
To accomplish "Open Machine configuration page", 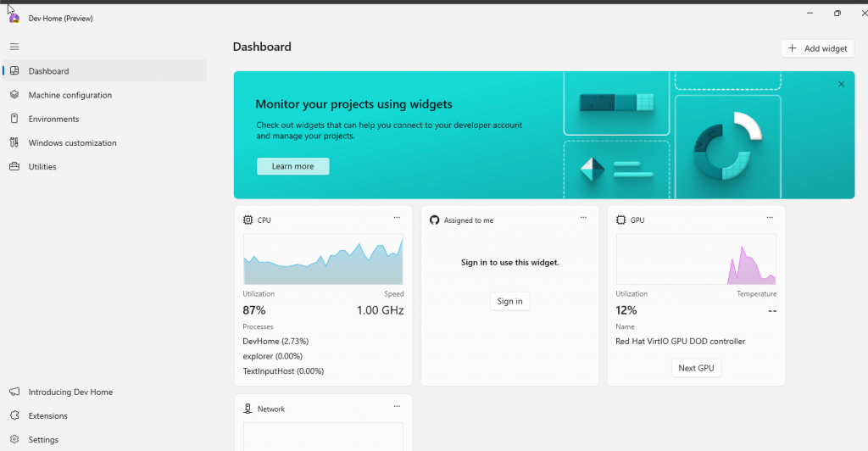I will [x=105, y=95].
